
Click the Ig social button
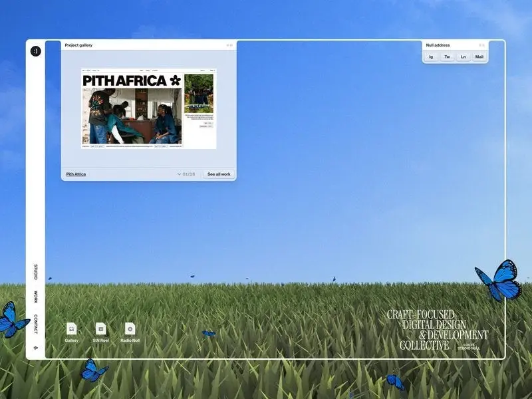(431, 57)
